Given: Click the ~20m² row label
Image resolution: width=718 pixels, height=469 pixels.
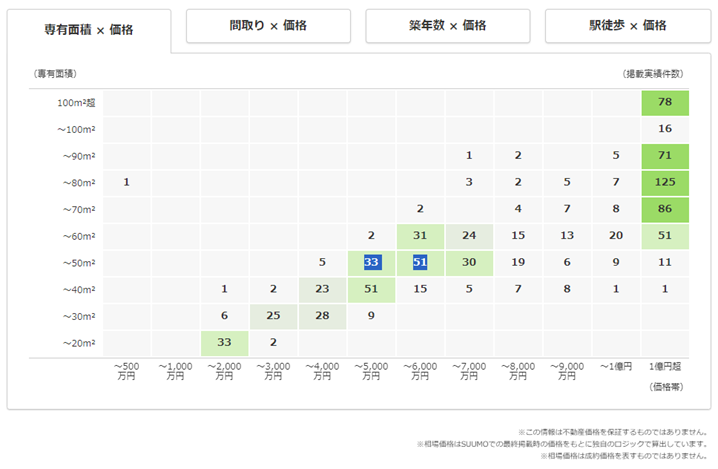Looking at the screenshot, I should coord(79,344).
